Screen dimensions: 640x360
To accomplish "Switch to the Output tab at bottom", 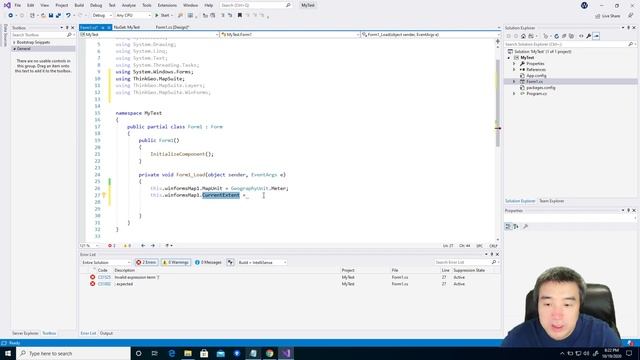I will [106, 333].
